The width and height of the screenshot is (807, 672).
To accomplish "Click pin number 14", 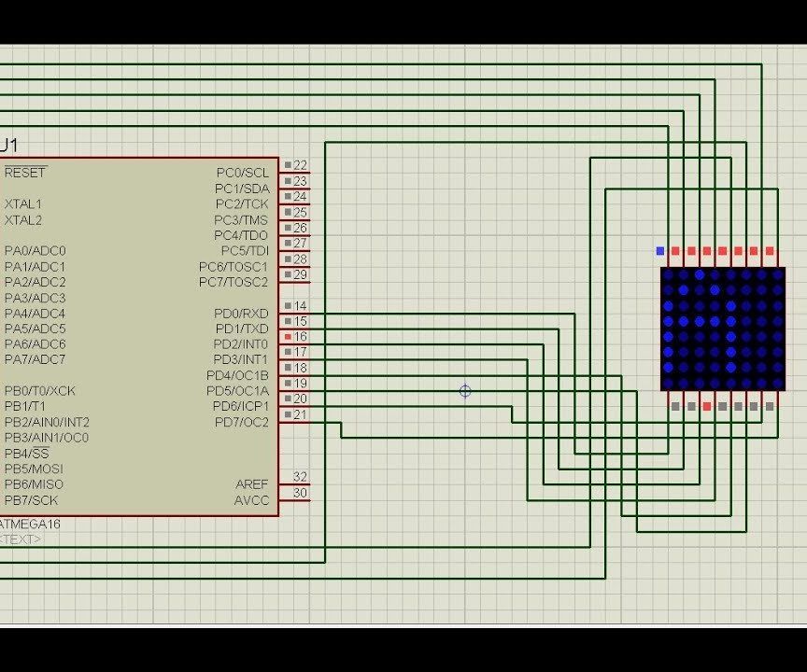I will [x=300, y=306].
